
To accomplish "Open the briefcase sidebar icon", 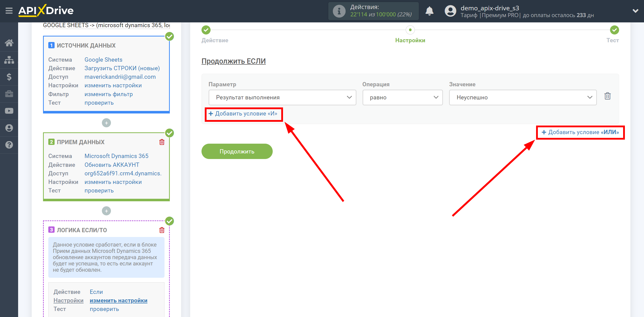I will pos(9,94).
